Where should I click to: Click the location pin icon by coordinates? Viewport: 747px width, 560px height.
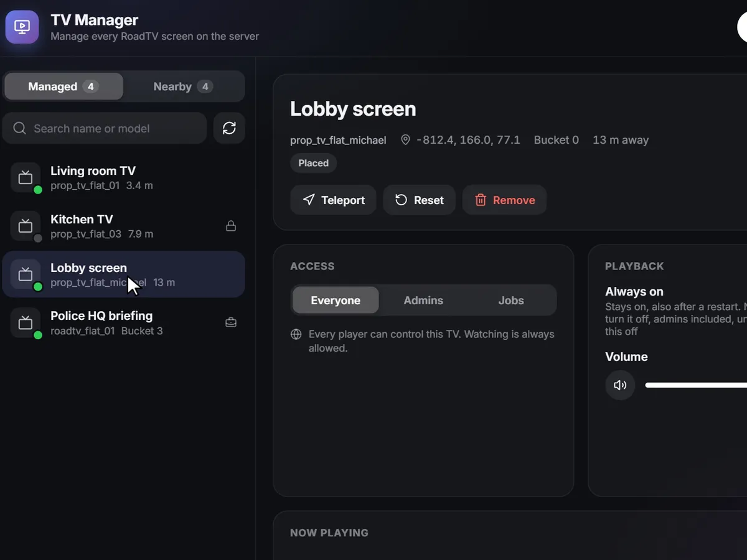(405, 140)
